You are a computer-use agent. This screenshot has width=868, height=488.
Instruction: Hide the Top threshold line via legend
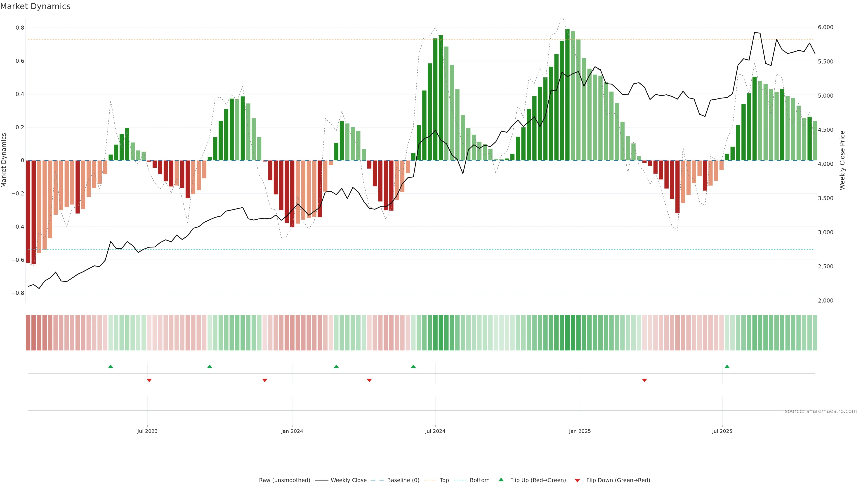[x=444, y=480]
